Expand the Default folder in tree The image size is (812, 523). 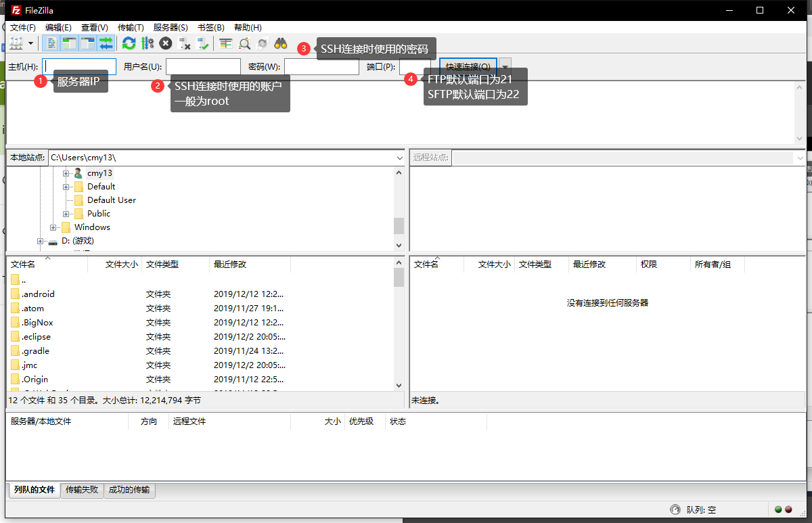click(66, 187)
